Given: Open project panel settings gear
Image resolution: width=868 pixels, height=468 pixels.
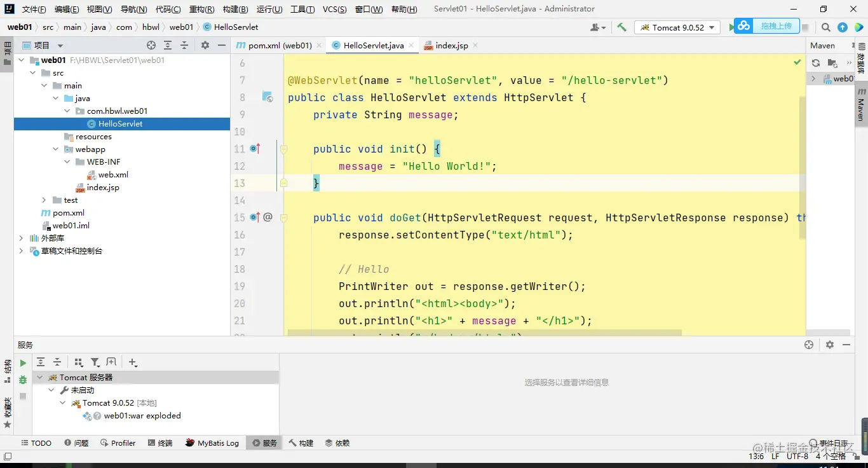Looking at the screenshot, I should [205, 45].
